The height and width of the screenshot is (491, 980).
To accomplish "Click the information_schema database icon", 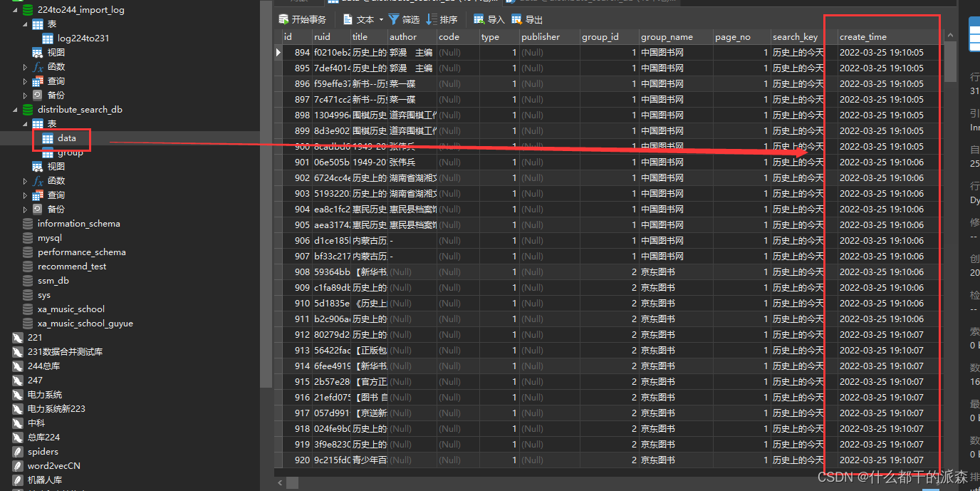I will (28, 224).
